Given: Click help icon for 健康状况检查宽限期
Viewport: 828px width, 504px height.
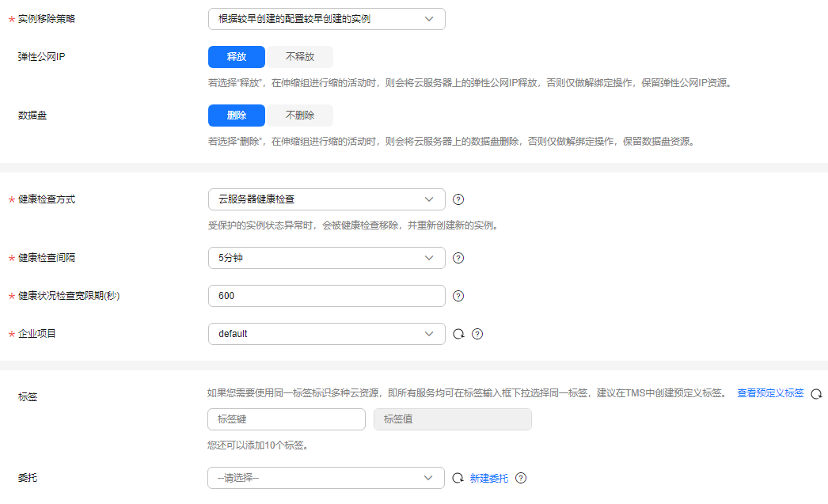Looking at the screenshot, I should pyautogui.click(x=458, y=296).
